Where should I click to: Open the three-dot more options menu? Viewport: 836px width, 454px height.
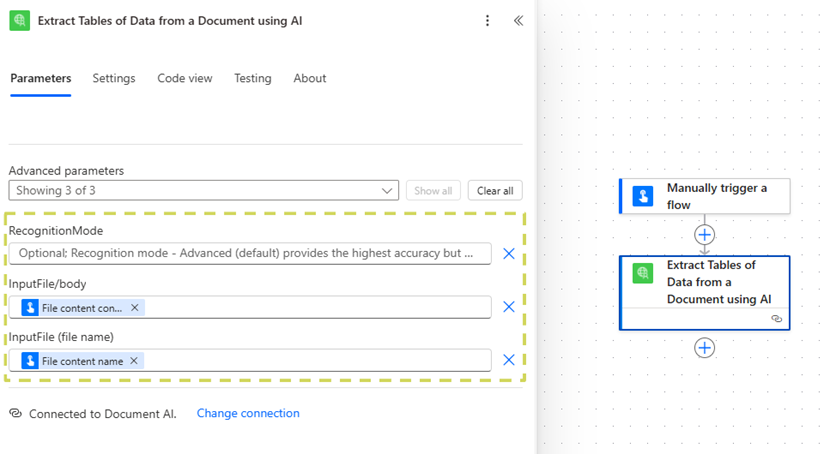tap(487, 21)
